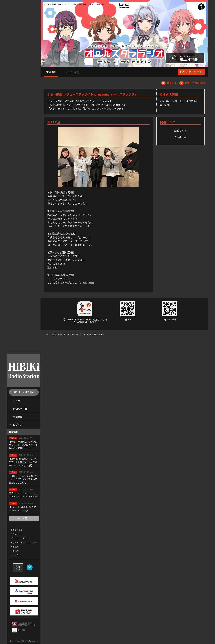
Task: Click the iOS QR code
Action: (128, 309)
